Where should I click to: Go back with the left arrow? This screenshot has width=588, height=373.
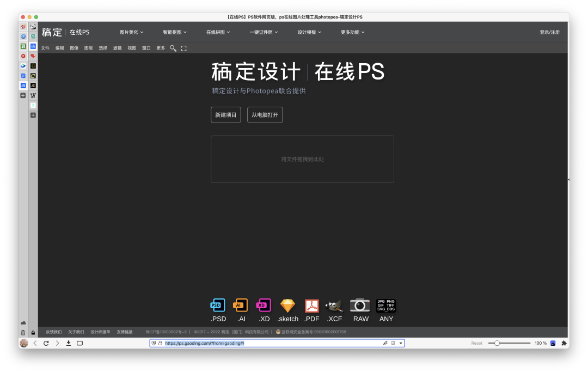(x=35, y=343)
